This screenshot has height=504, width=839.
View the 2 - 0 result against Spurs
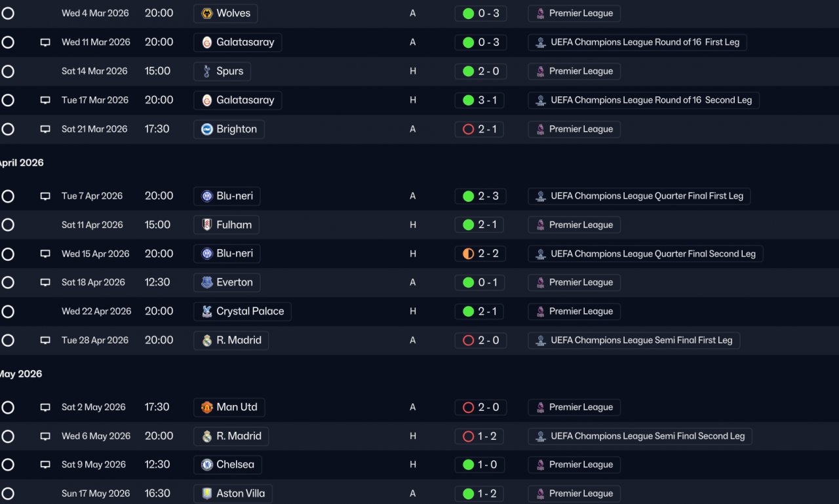click(480, 71)
